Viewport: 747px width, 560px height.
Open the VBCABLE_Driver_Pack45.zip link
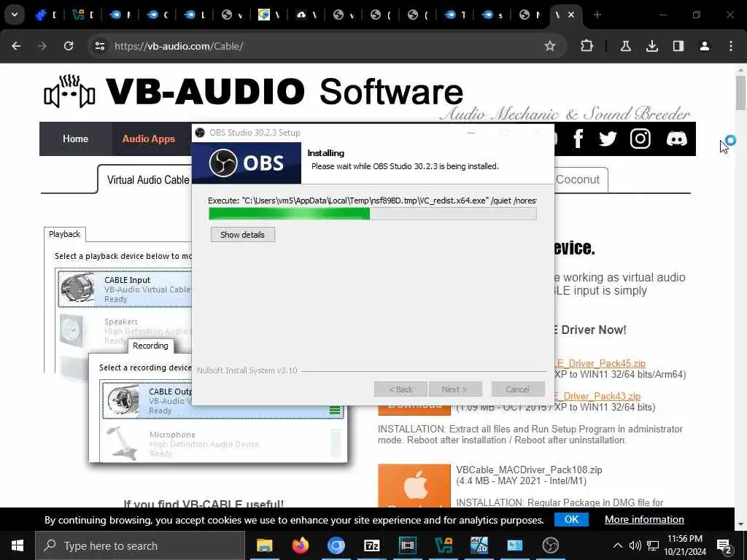pyautogui.click(x=600, y=363)
